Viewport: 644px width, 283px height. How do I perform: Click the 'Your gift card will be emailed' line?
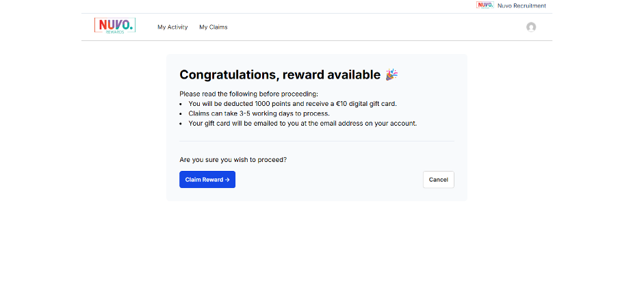[x=302, y=124]
